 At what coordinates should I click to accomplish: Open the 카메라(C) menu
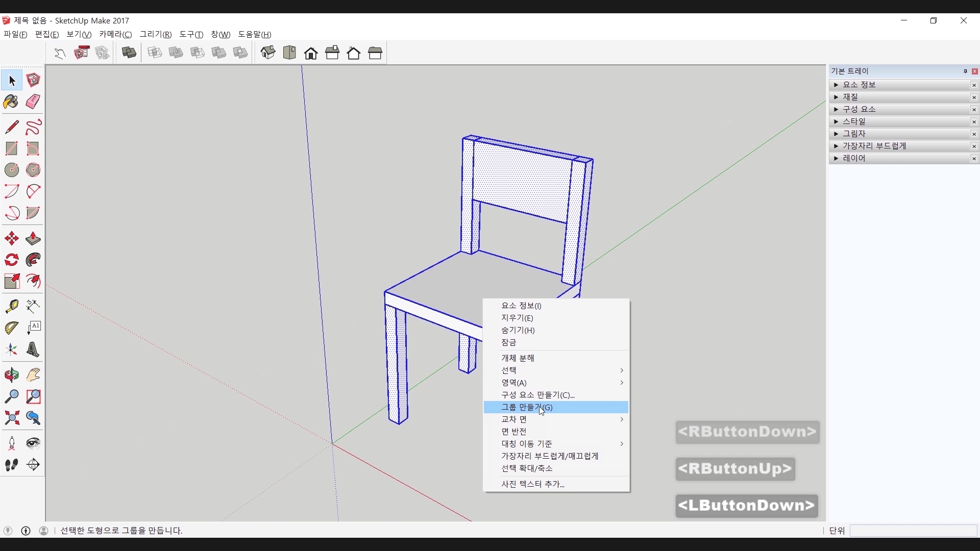point(115,34)
